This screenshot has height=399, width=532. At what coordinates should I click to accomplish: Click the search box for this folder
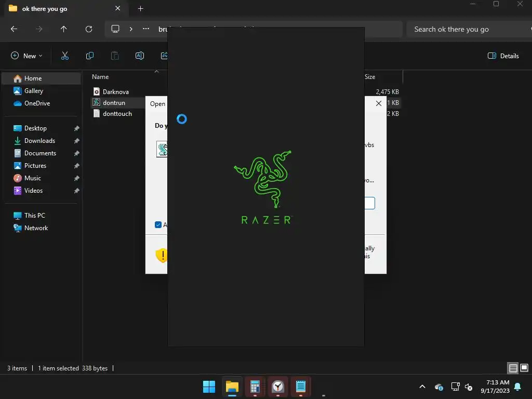pos(468,29)
